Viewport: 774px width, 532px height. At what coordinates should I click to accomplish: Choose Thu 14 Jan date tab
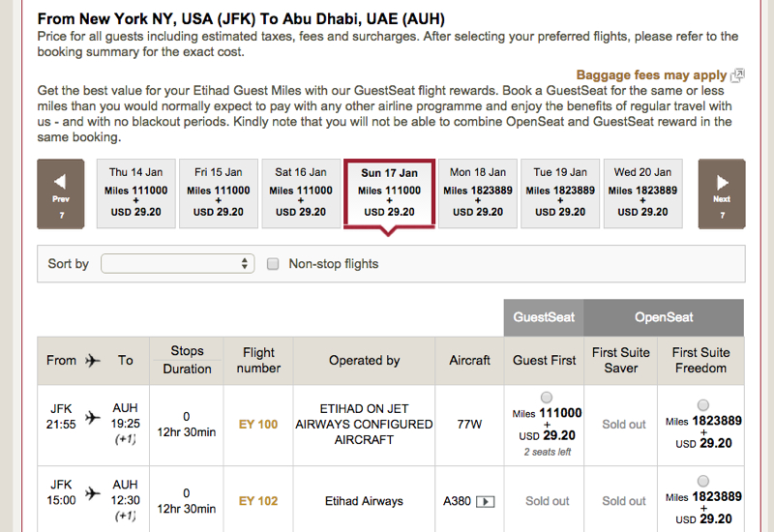[x=135, y=193]
